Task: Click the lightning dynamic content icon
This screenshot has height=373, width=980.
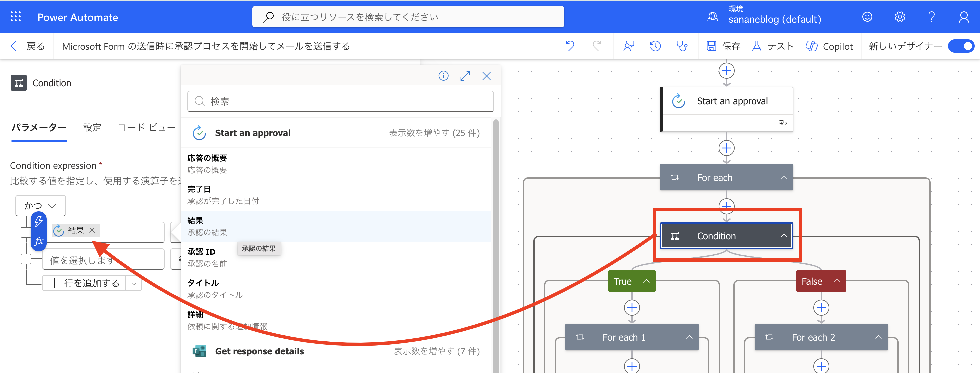Action: 39,221
